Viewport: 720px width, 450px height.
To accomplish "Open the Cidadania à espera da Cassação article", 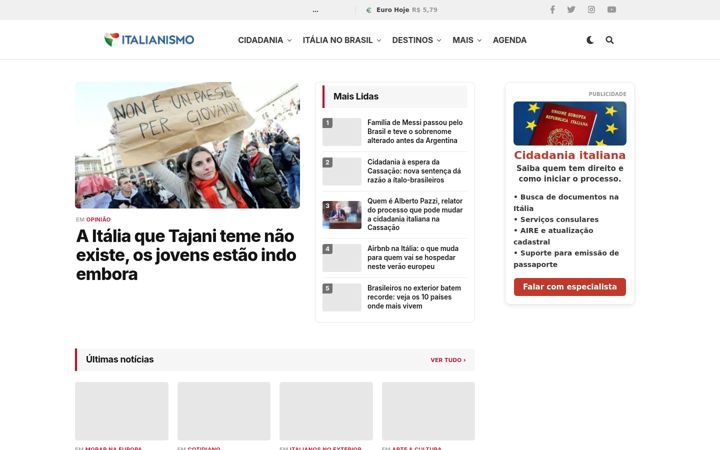I will tap(414, 171).
